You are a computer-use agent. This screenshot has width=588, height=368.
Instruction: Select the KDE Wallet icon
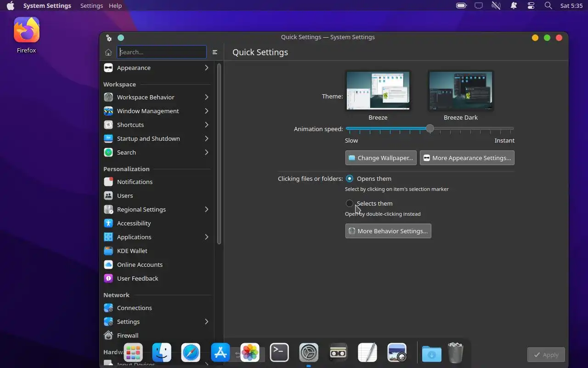coord(108,251)
